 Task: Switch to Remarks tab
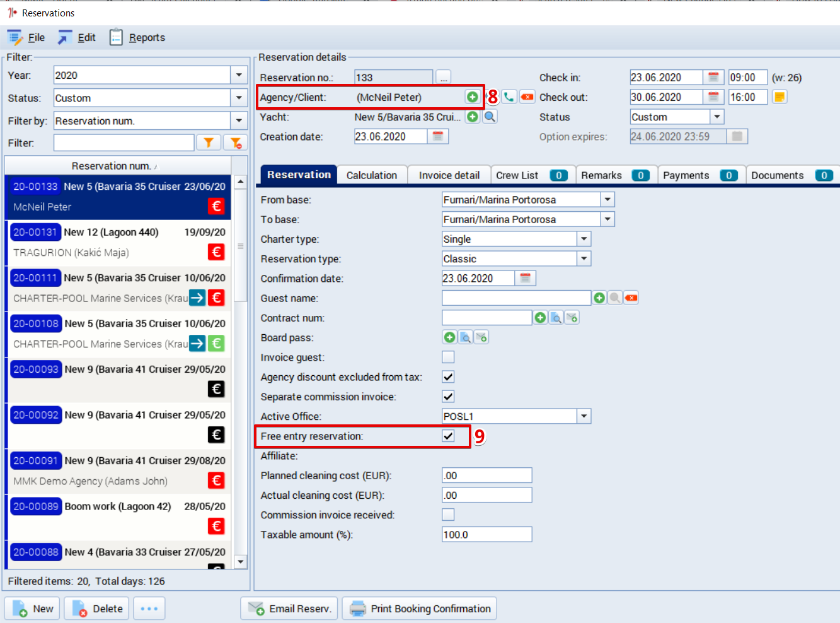point(616,175)
